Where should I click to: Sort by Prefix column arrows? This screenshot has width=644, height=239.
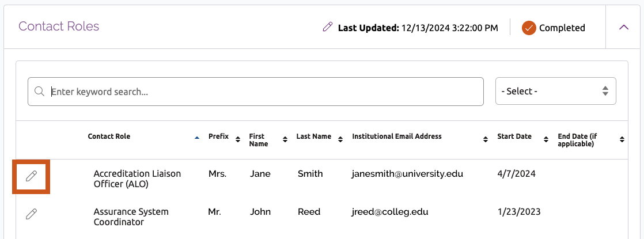(237, 139)
